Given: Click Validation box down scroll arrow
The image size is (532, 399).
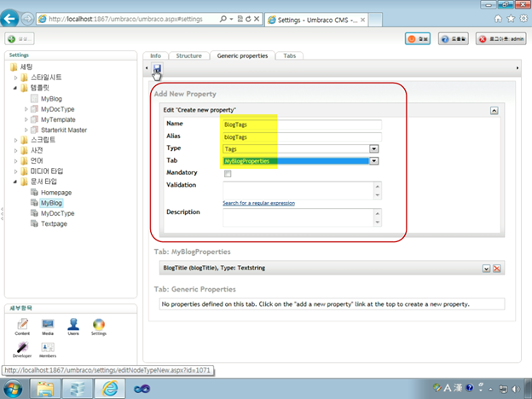Looking at the screenshot, I should coord(378,195).
